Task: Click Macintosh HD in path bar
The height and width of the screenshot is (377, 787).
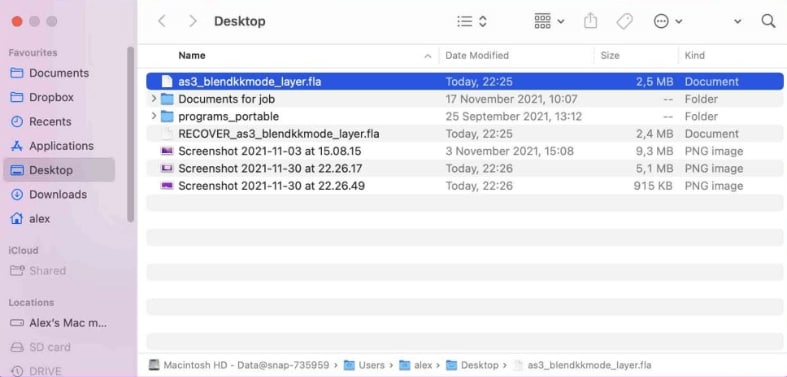Action: point(239,365)
